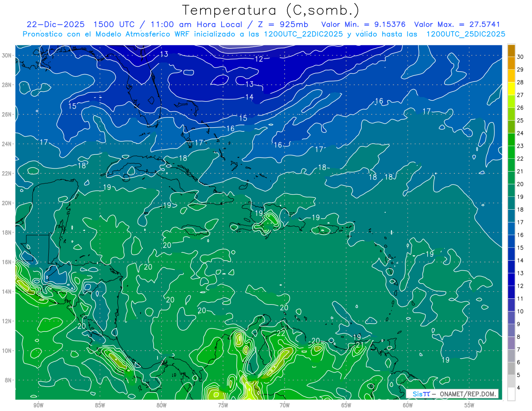Click the 12N latitude axis label
Image resolution: width=532 pixels, height=411 pixels.
7,321
